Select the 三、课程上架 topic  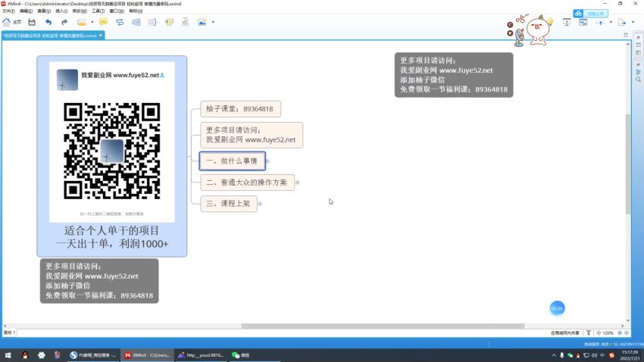[x=229, y=204]
